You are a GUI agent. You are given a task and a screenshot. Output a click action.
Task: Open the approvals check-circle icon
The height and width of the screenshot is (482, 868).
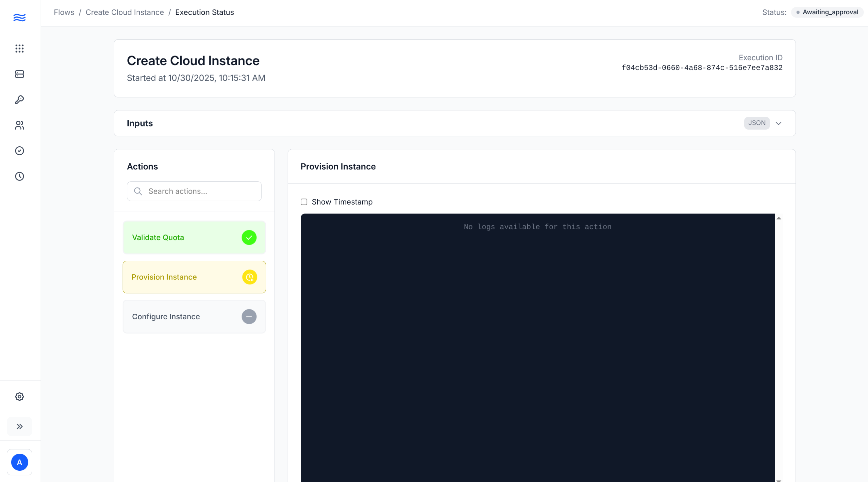pos(20,151)
